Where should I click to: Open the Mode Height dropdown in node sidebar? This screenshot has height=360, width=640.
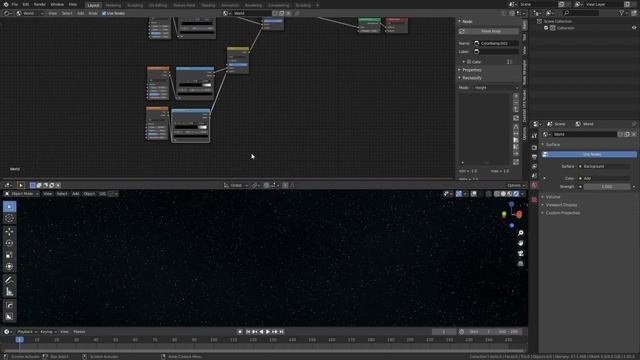click(x=496, y=88)
